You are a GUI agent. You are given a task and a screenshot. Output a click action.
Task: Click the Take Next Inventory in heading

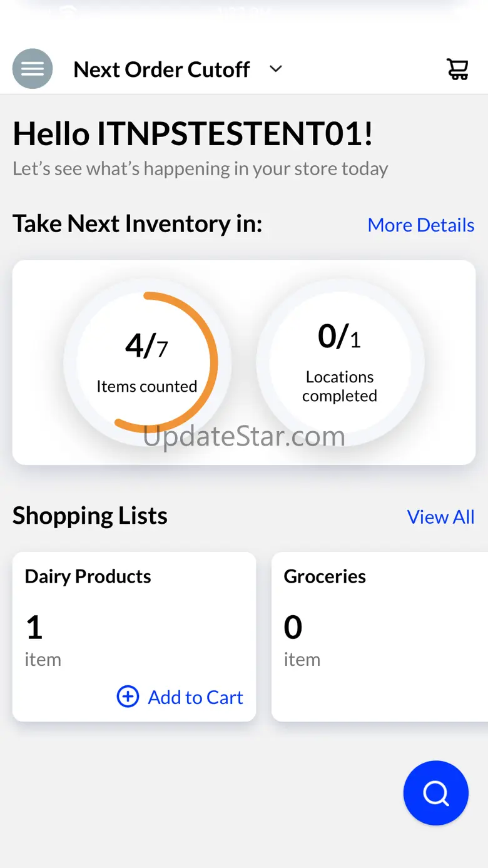137,224
